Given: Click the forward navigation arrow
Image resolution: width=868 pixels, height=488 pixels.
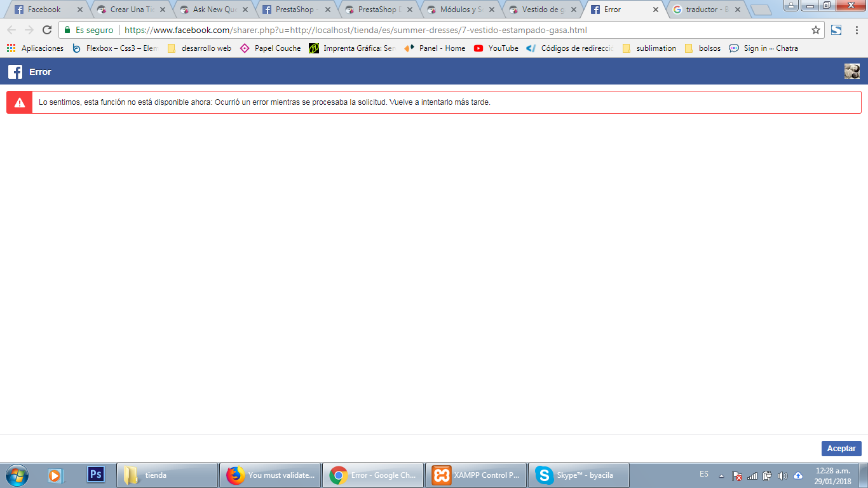Looking at the screenshot, I should click(29, 30).
